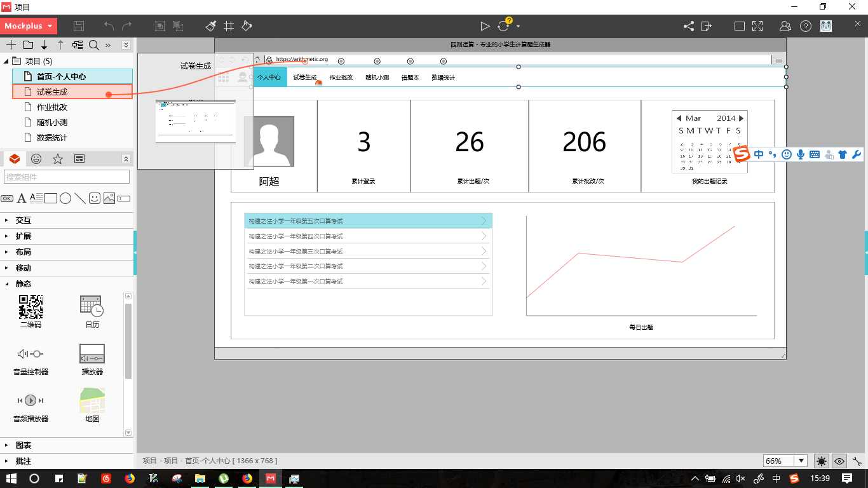Click the share project icon
This screenshot has height=488, width=868.
tap(689, 26)
